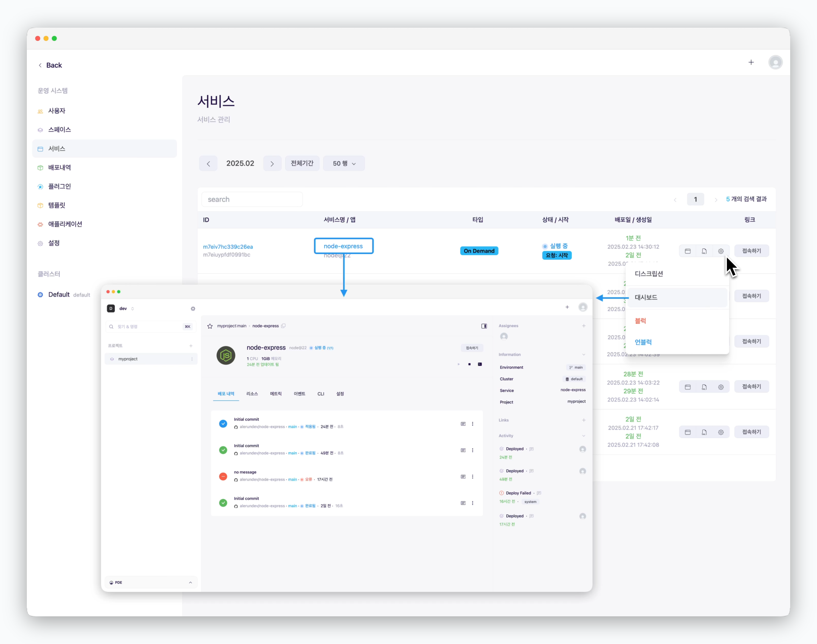Add a project with 프로젝트 plus icon

coord(191,346)
